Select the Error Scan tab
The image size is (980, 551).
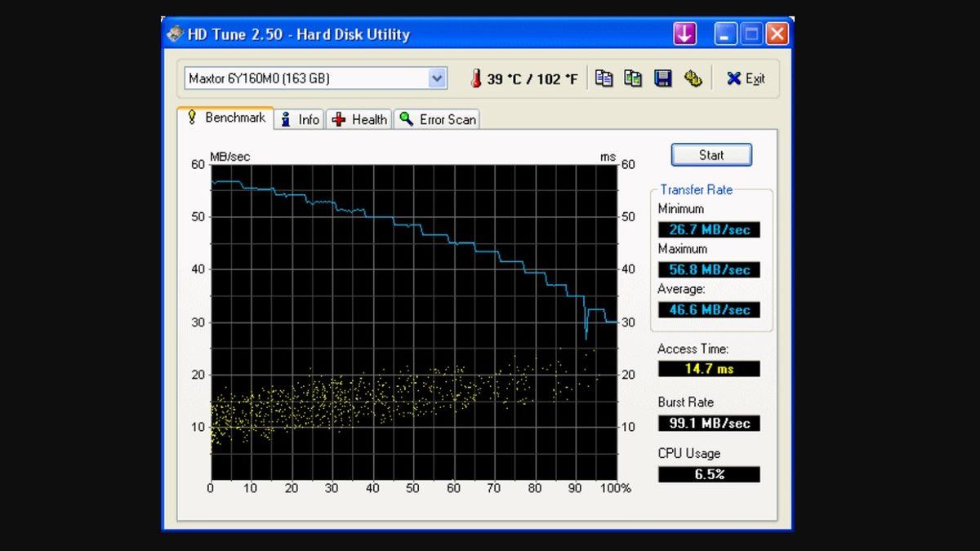pos(437,119)
